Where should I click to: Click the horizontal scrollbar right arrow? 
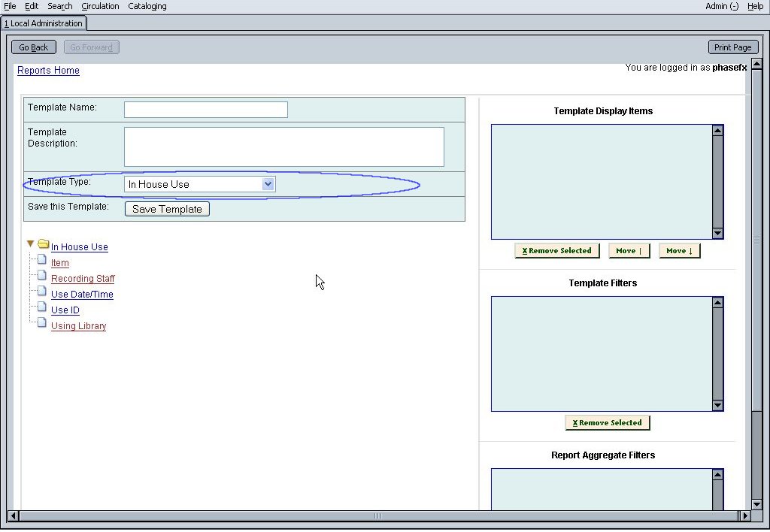click(744, 516)
